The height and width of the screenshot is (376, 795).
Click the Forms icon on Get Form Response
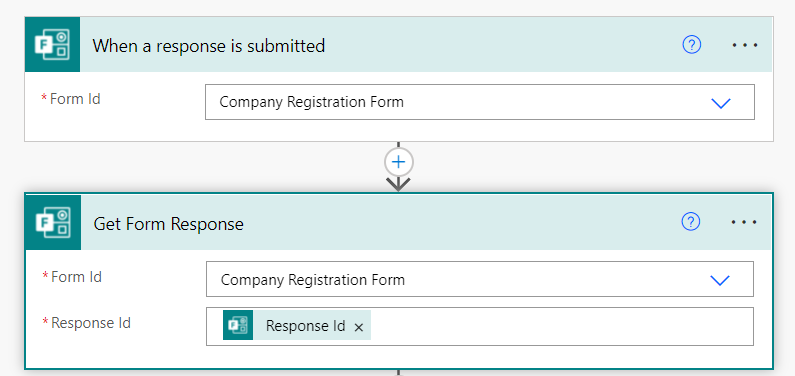[x=53, y=222]
